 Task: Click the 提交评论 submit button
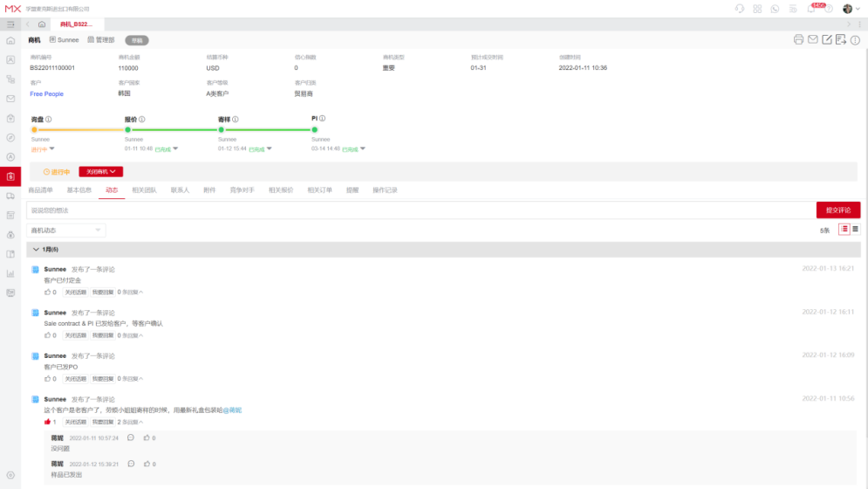pyautogui.click(x=837, y=210)
